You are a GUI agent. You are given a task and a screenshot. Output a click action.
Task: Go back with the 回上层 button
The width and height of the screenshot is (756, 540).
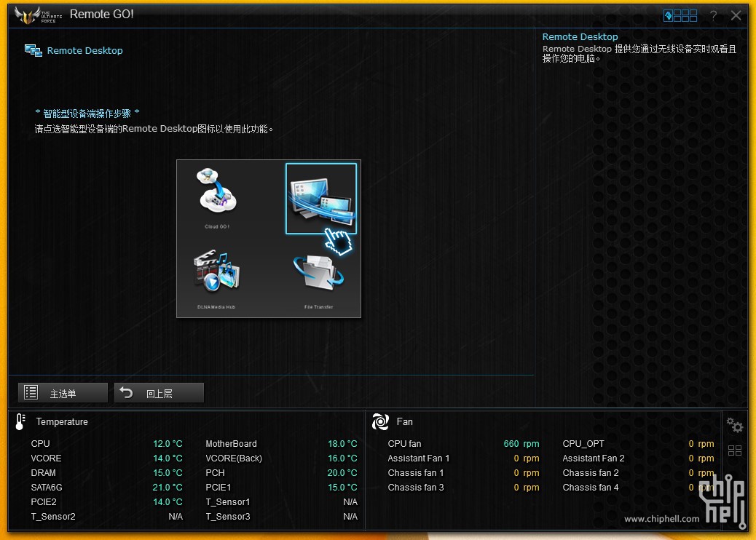pyautogui.click(x=159, y=392)
